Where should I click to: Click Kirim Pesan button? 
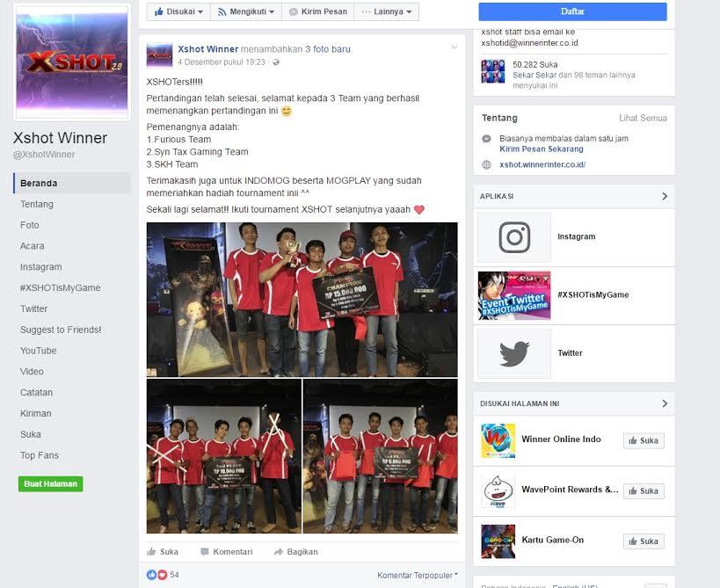click(x=317, y=11)
